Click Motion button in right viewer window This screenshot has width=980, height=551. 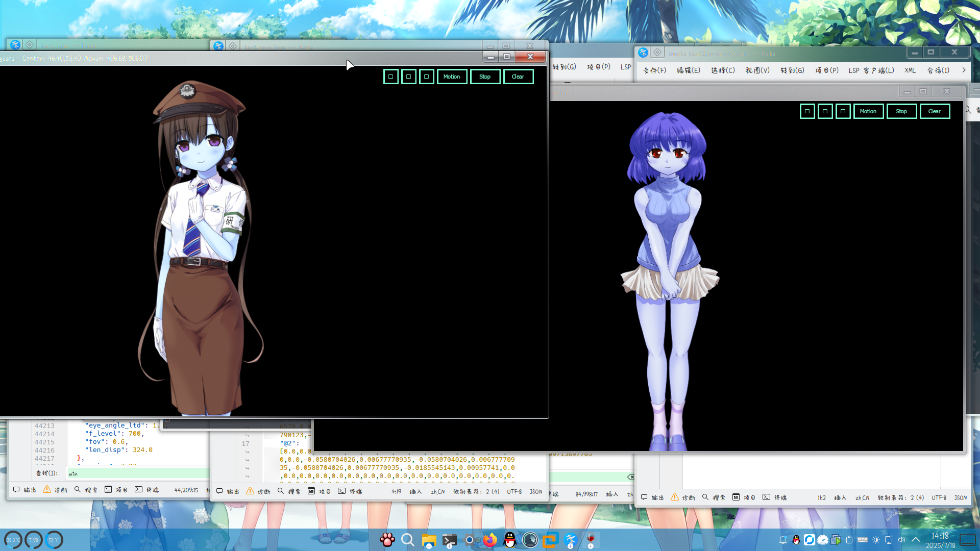tap(868, 111)
